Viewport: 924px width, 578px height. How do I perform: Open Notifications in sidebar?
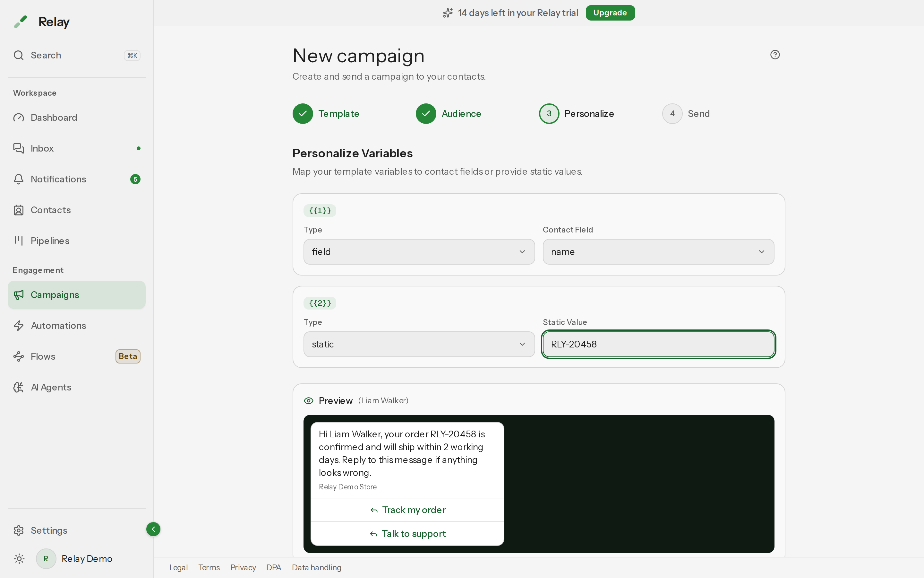pos(76,179)
